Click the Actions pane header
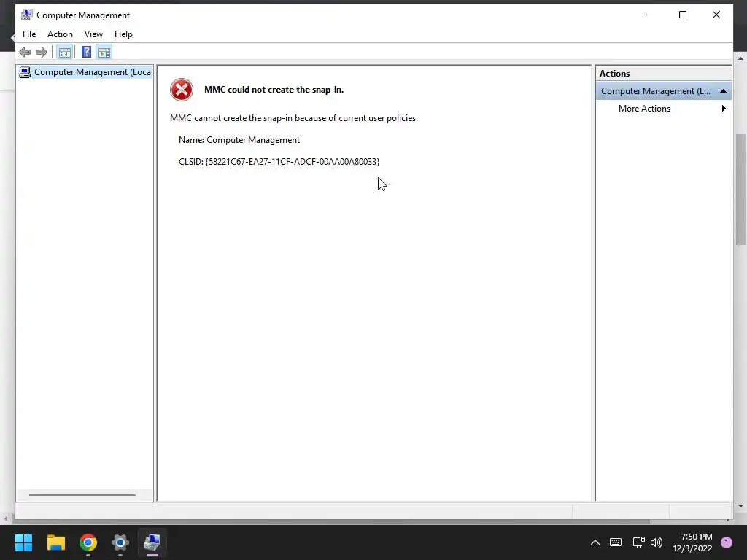 pyautogui.click(x=664, y=74)
